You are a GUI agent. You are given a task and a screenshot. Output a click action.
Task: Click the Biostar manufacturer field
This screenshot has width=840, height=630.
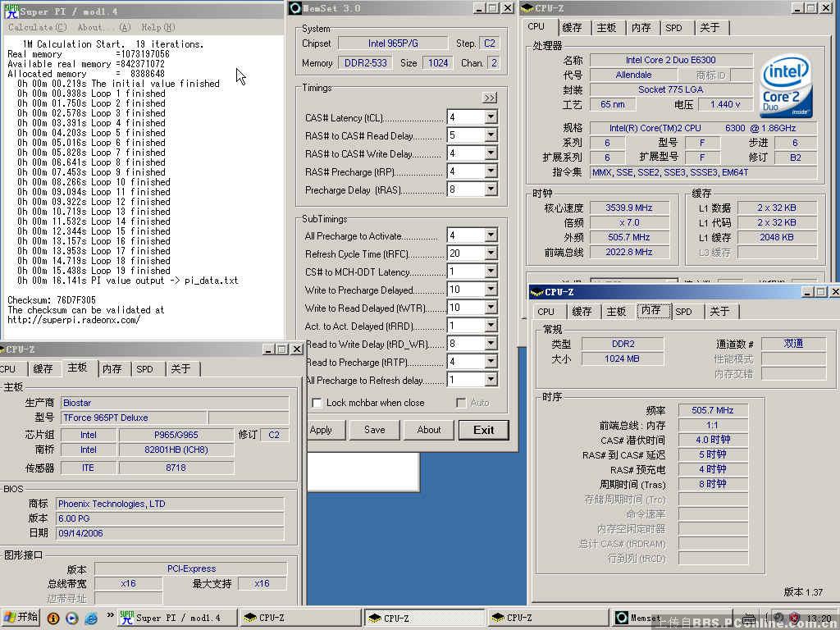[x=176, y=403]
